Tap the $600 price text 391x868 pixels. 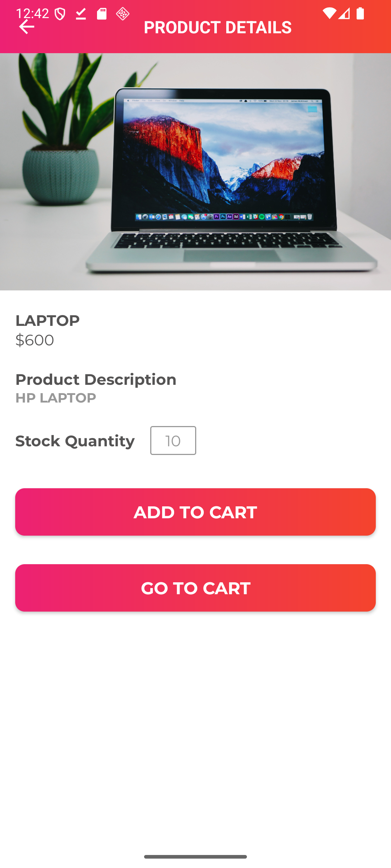coord(35,340)
